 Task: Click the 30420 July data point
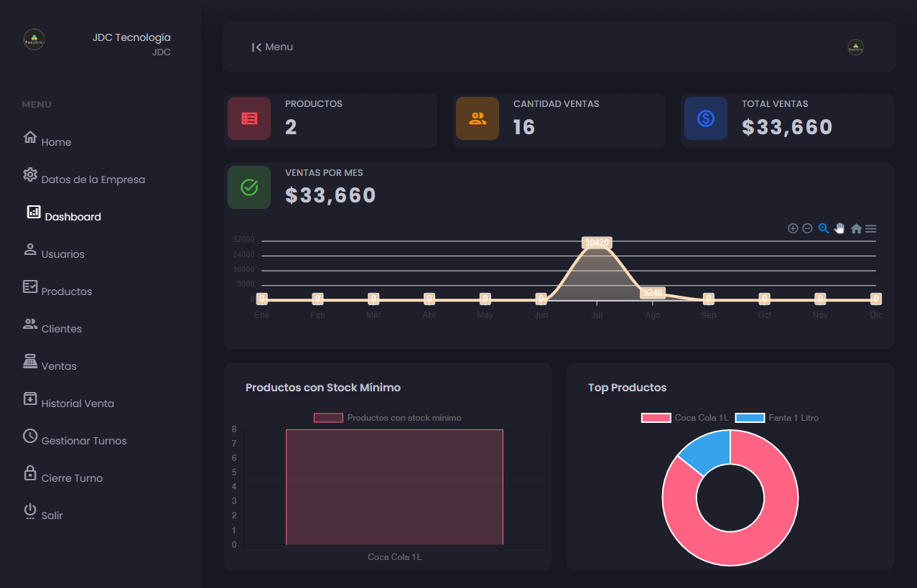(597, 243)
